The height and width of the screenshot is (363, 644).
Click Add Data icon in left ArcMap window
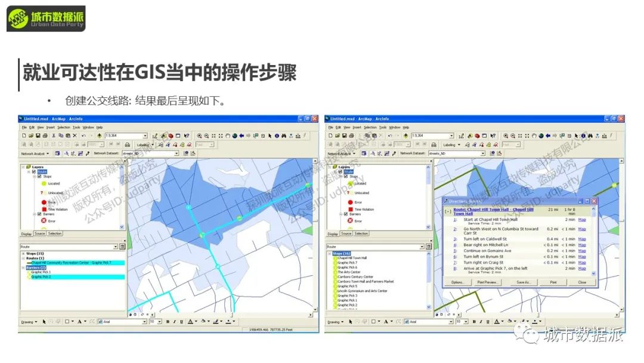pyautogui.click(x=100, y=136)
